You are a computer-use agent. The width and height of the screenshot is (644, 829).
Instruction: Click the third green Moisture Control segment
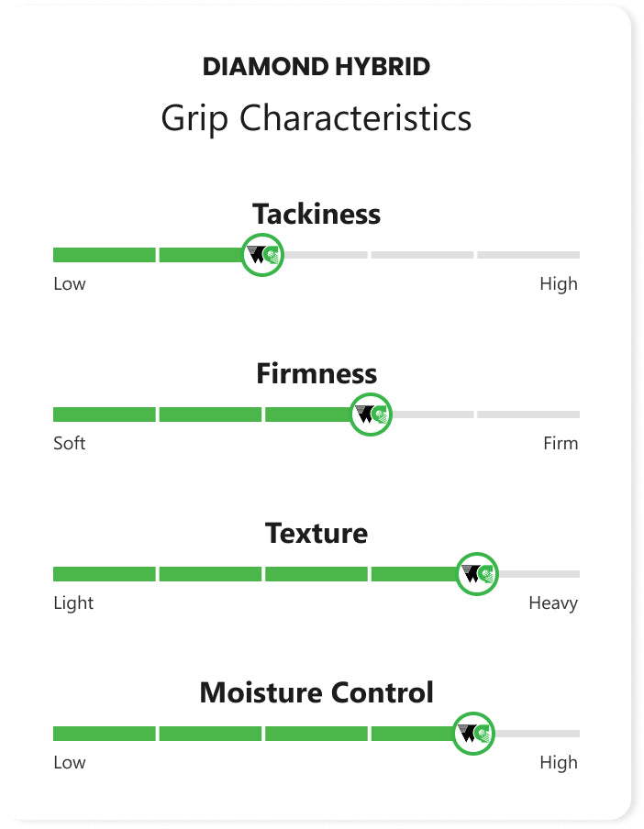coord(316,734)
